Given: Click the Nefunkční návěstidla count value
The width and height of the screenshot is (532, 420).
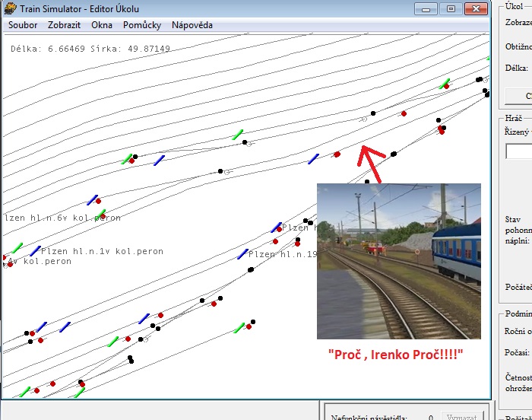Looking at the screenshot, I should pos(430,418).
